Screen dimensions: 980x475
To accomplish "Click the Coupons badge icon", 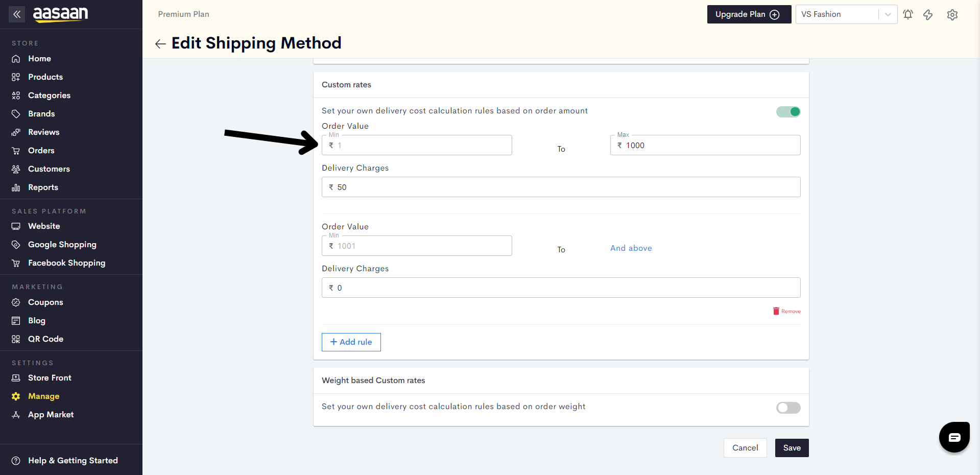I will click(16, 302).
